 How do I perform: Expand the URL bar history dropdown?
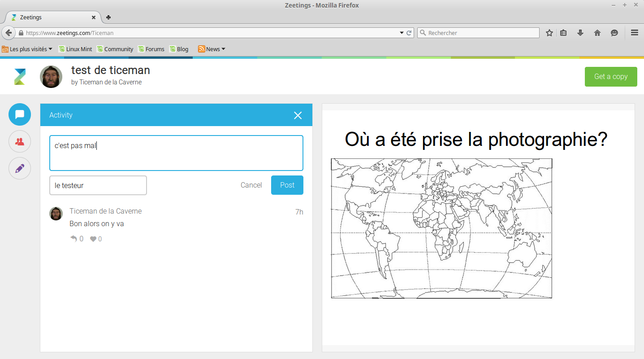click(x=402, y=33)
